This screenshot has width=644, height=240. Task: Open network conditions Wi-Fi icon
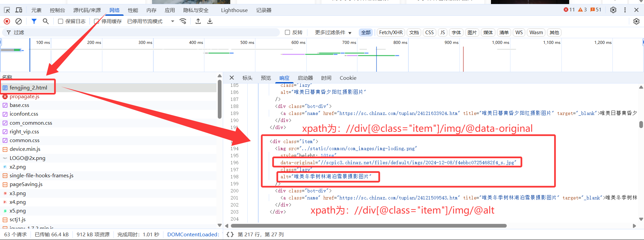(x=183, y=21)
